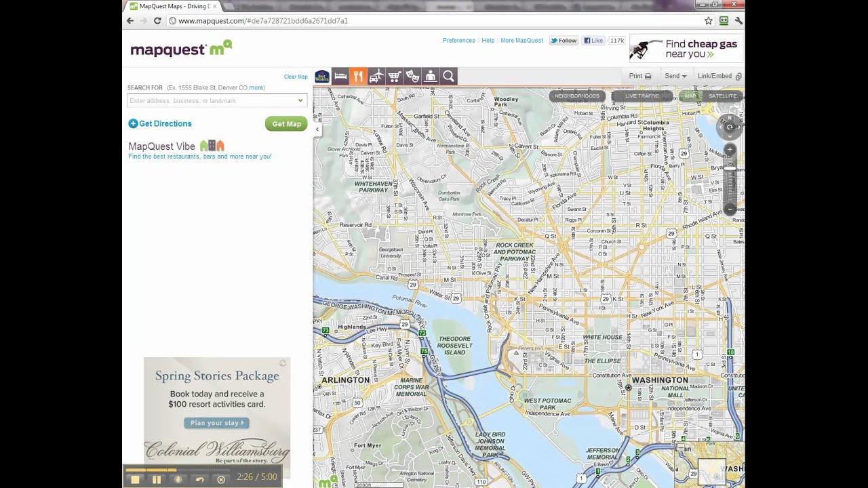
Task: Like MapQuest on Facebook
Action: pyautogui.click(x=593, y=41)
